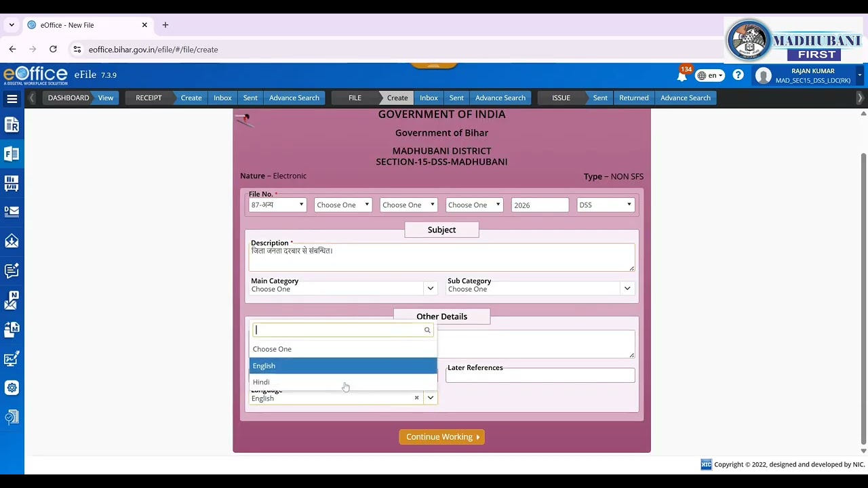Open the shelf icon below the File module icon

coord(12,183)
